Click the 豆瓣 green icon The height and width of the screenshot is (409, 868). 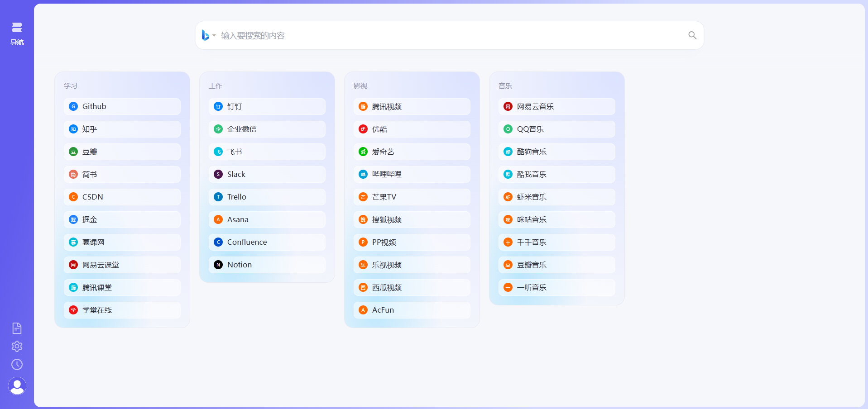point(73,152)
